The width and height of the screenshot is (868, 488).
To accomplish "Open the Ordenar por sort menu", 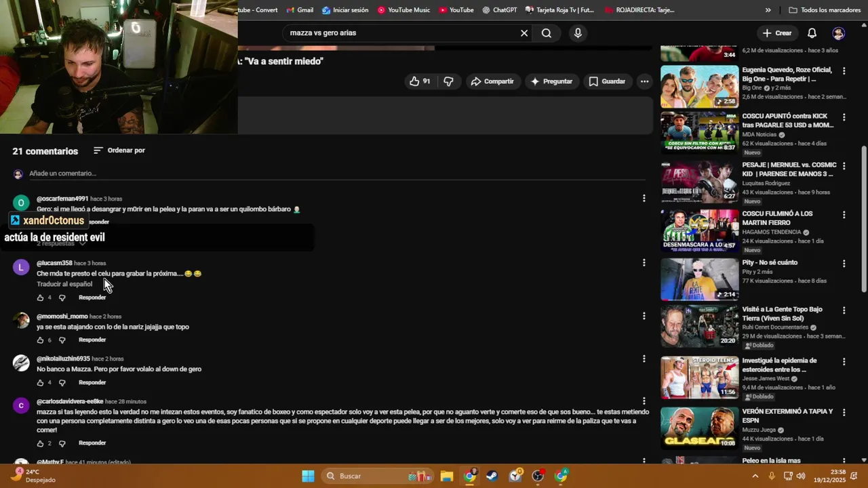I will [119, 150].
